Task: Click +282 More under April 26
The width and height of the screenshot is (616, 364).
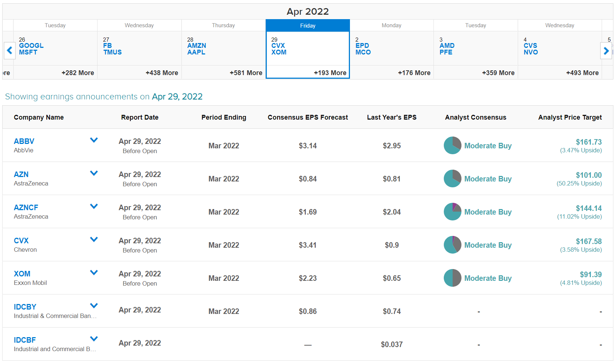Action: click(78, 73)
